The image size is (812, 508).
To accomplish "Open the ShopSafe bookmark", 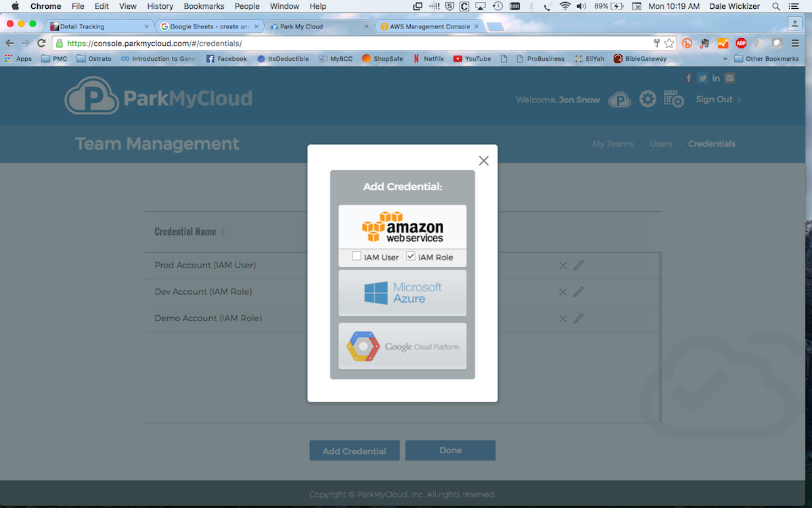I will (382, 59).
